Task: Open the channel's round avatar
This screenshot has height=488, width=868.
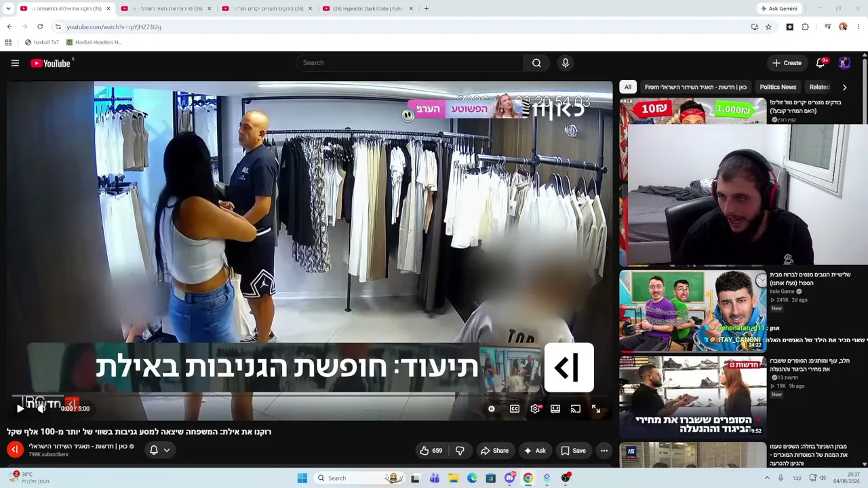Action: [x=15, y=449]
